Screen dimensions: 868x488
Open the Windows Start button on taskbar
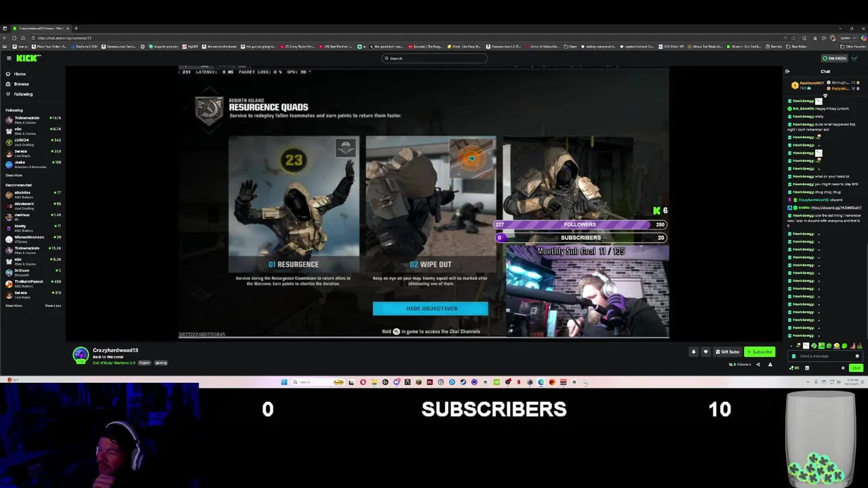284,382
